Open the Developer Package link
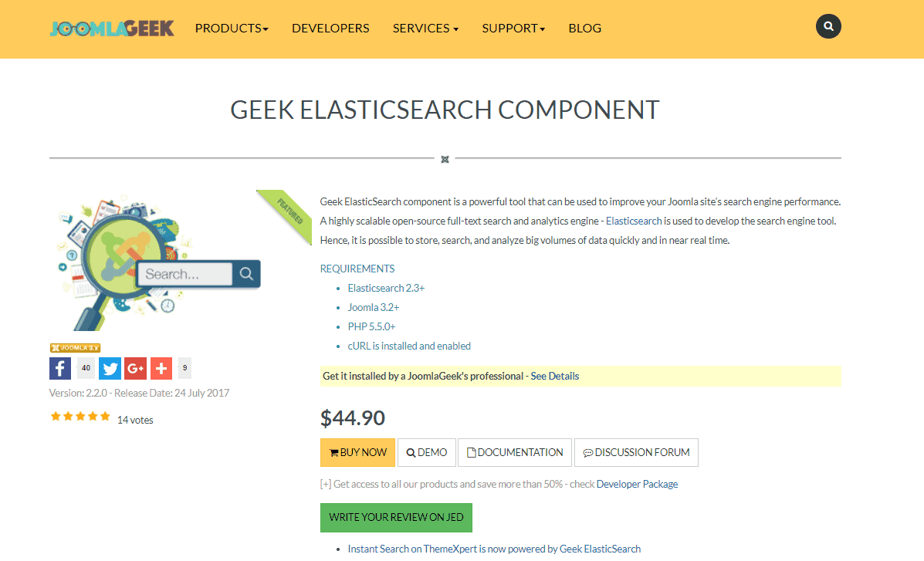924x561 pixels. 637,483
